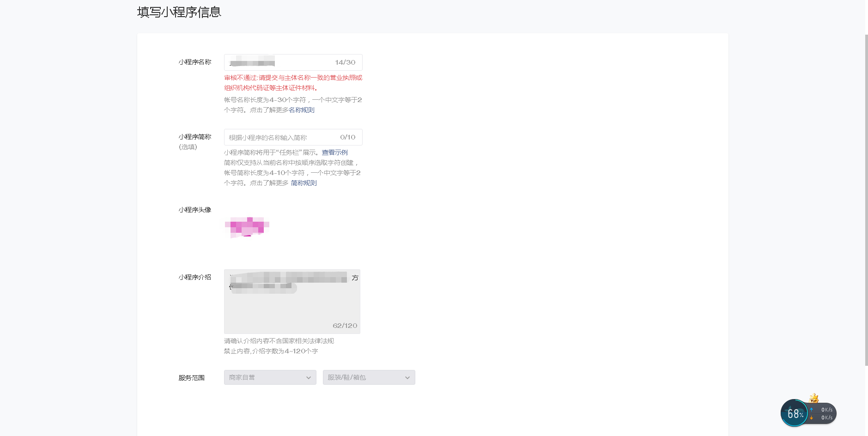This screenshot has width=868, height=436.
Task: Focus the 小程序名称 input field
Action: [293, 62]
